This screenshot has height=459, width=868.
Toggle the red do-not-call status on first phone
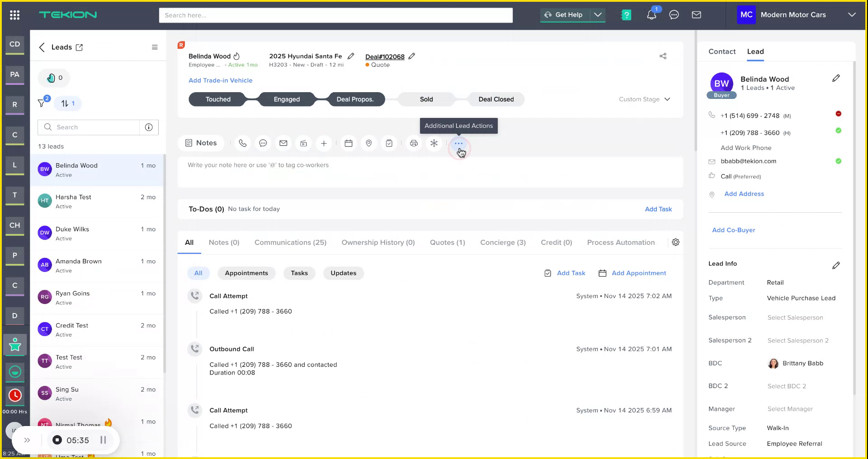click(x=839, y=114)
